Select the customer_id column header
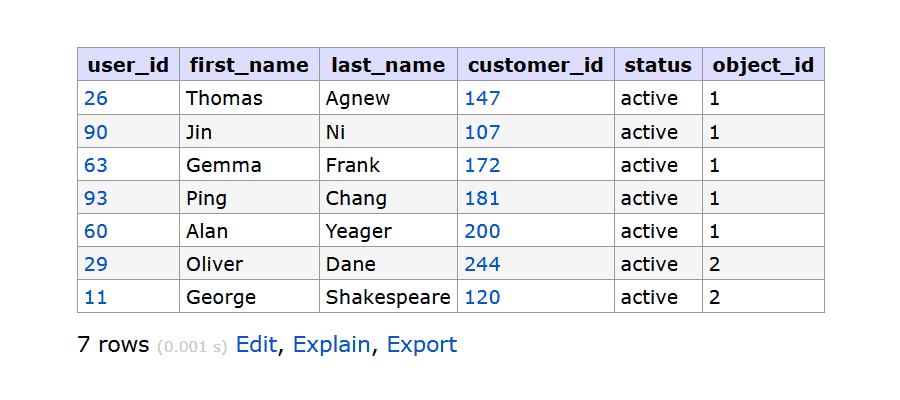 [536, 64]
